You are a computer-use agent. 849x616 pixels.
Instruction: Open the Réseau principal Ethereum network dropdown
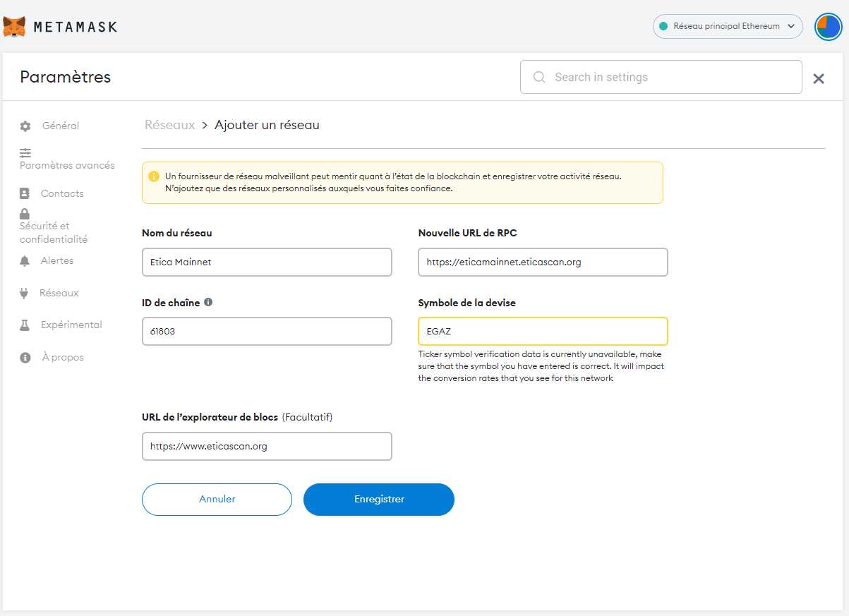tap(728, 26)
